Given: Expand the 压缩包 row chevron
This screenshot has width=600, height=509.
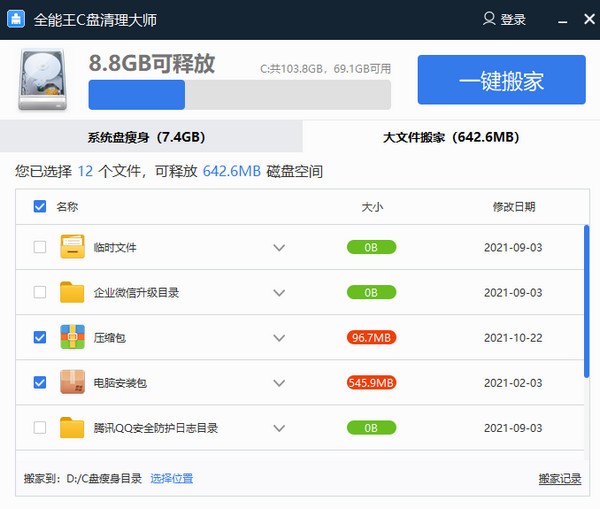Looking at the screenshot, I should pyautogui.click(x=279, y=338).
